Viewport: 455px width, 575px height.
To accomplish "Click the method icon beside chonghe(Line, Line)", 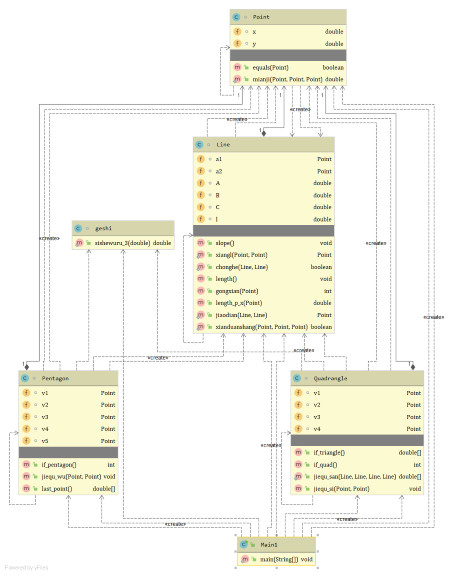I will click(201, 267).
